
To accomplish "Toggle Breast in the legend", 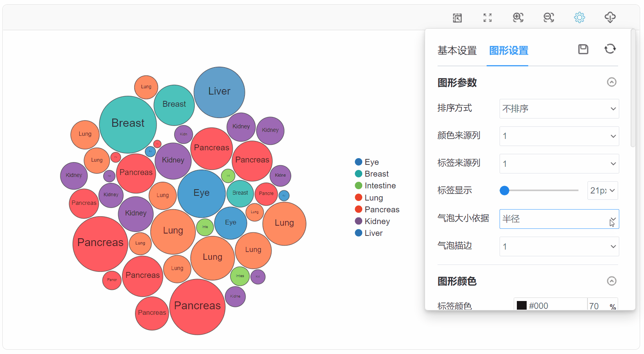I will [x=371, y=174].
